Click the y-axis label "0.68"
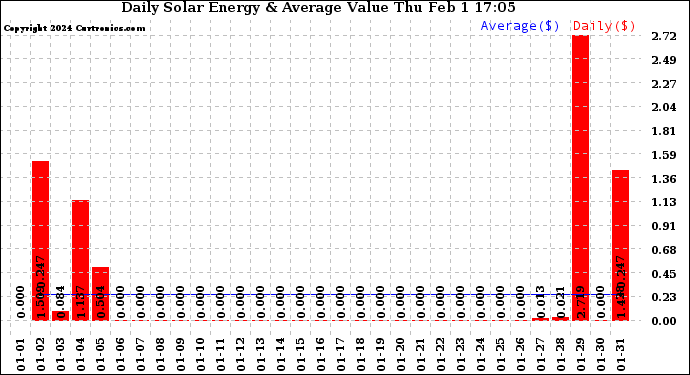The image size is (690, 375). pos(664,250)
